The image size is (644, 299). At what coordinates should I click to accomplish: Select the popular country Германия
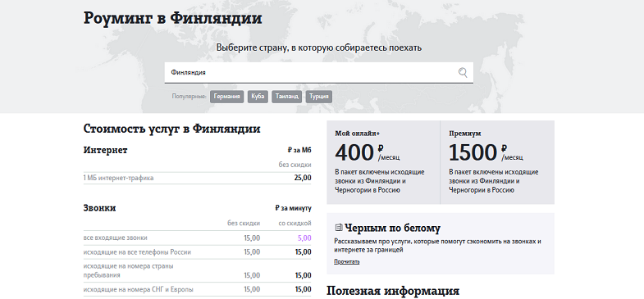pyautogui.click(x=226, y=97)
